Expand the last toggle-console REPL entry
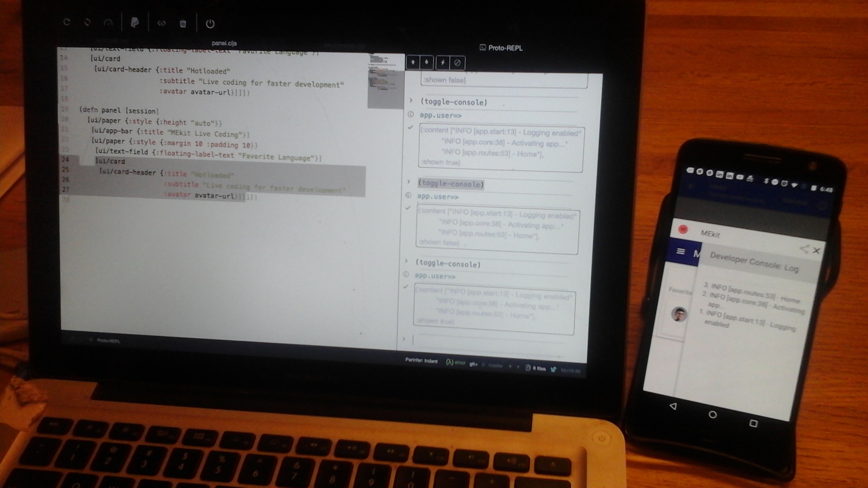The image size is (868, 488). click(x=406, y=261)
